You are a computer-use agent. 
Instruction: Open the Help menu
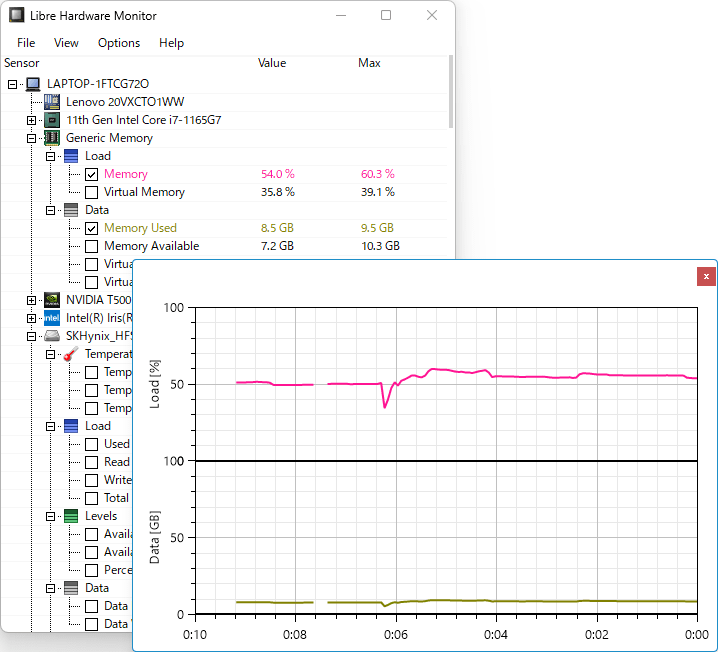pos(171,43)
